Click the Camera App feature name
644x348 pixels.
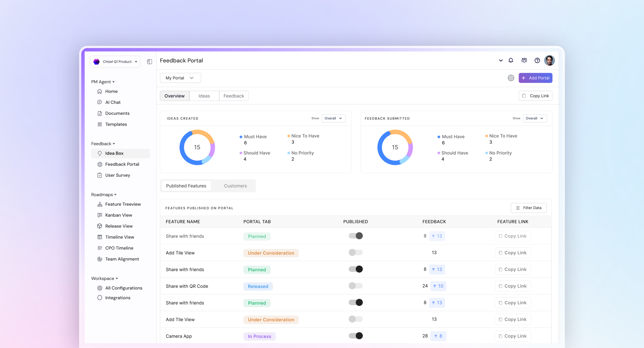pyautogui.click(x=179, y=336)
